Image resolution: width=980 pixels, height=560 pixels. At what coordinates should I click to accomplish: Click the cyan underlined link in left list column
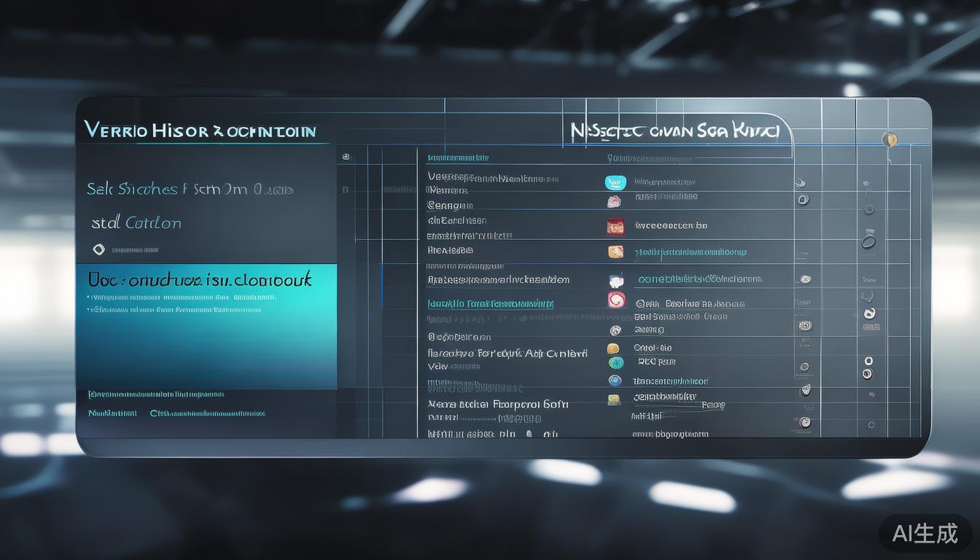pos(490,303)
